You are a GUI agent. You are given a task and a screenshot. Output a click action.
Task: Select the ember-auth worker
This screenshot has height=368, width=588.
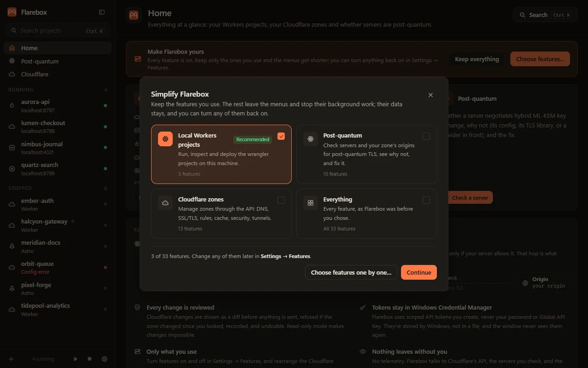coord(57,204)
